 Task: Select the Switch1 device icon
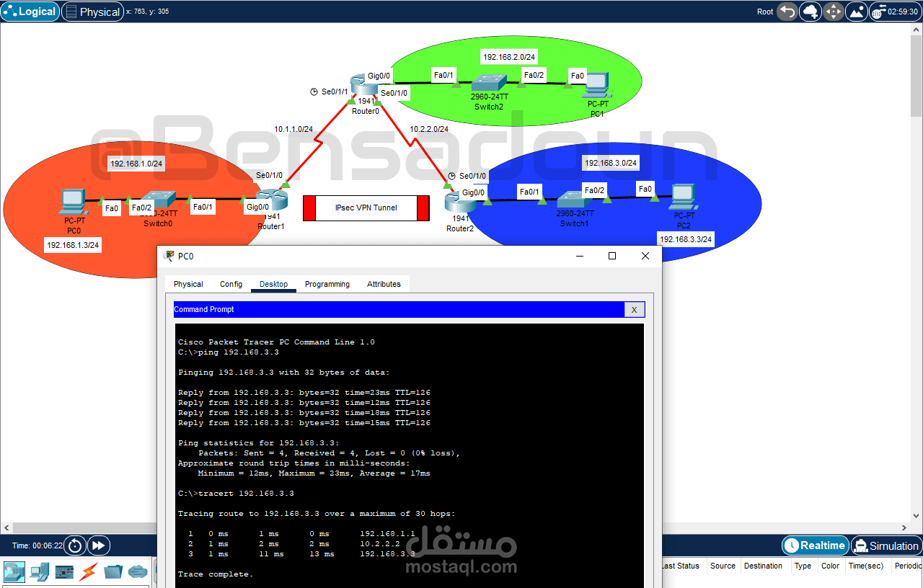(574, 199)
